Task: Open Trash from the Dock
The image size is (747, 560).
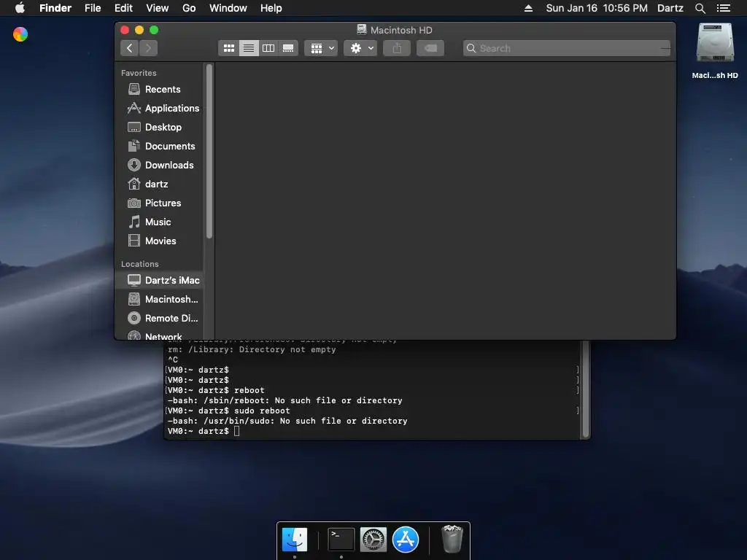Action: [452, 539]
